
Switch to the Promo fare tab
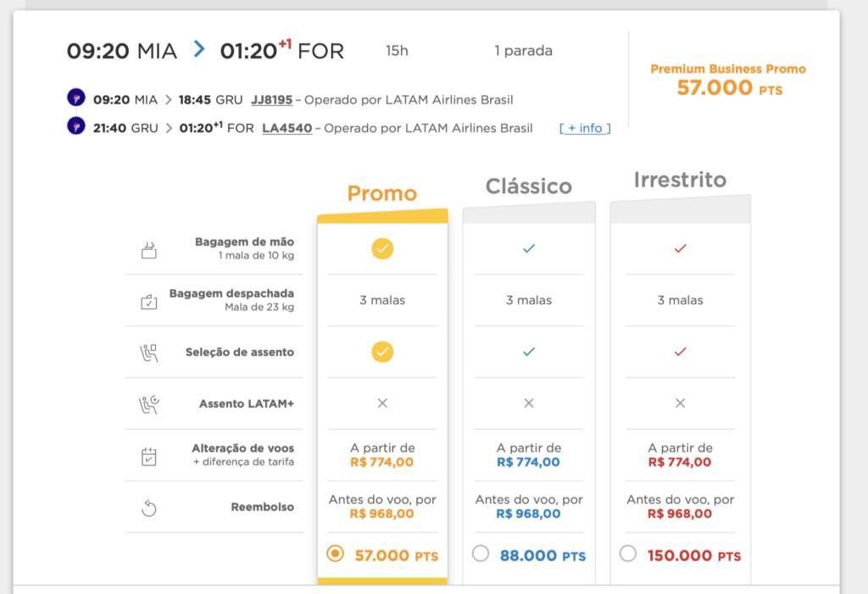[382, 193]
